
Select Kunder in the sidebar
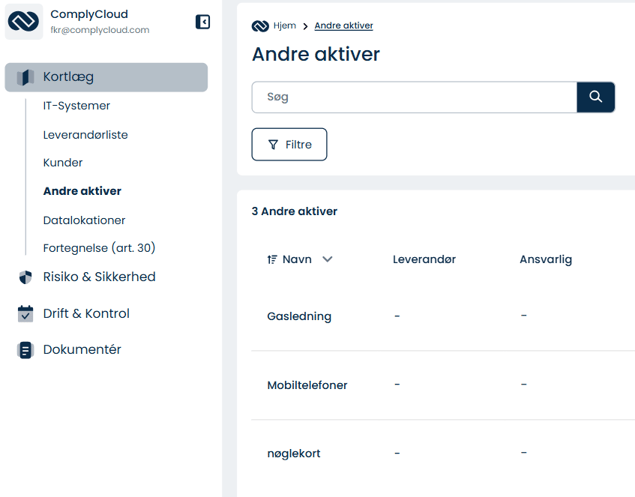[x=63, y=163]
